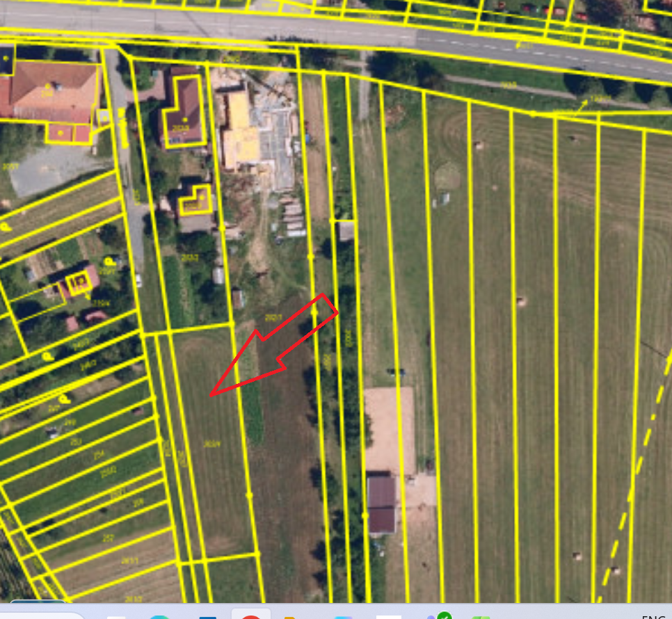This screenshot has height=619, width=672.
Task: Select parcel labeled 262/1
Action: [273, 318]
